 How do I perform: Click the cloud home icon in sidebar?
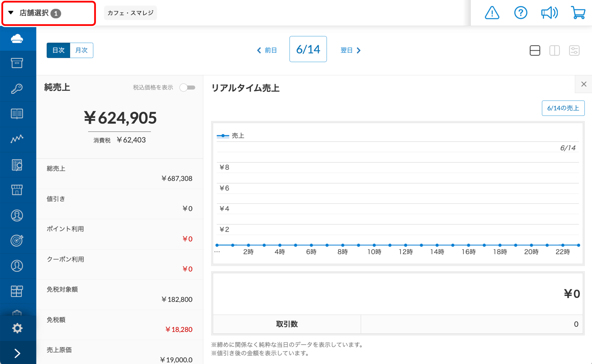tap(17, 39)
